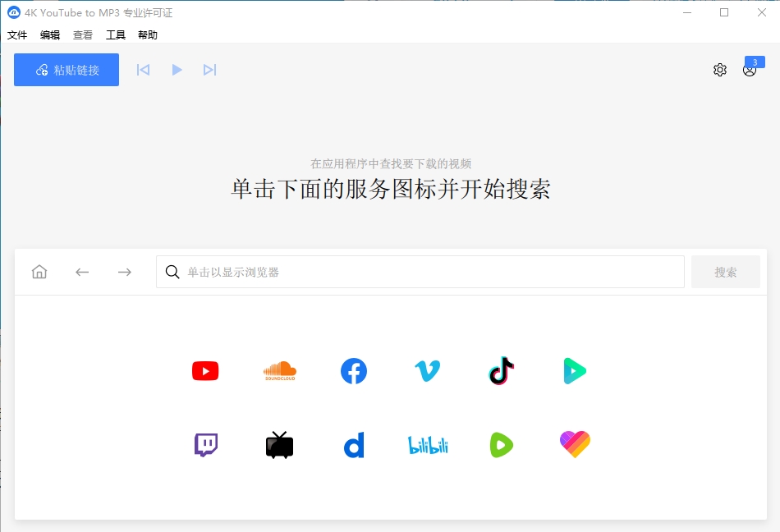The image size is (780, 532).
Task: Click the magnifier icon in search field
Action: coord(172,272)
